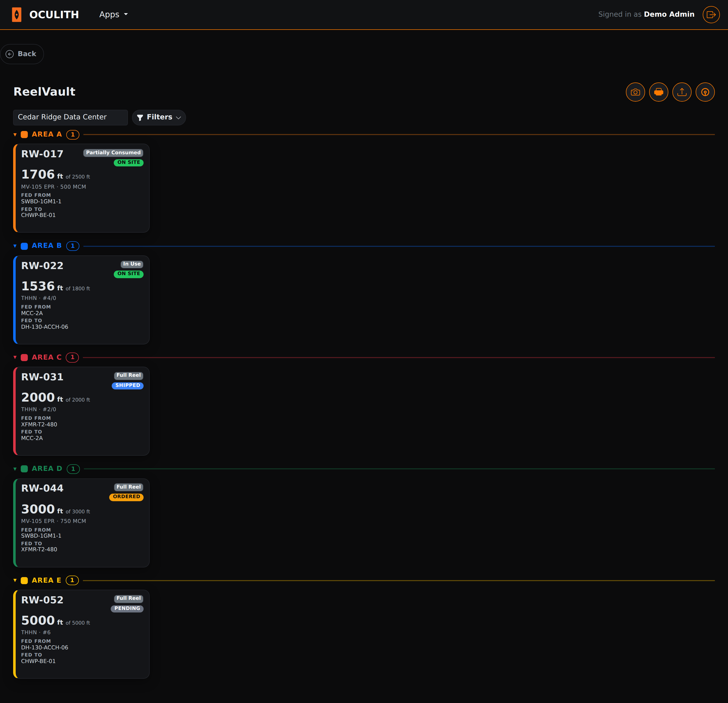728x703 pixels.
Task: Click the Area A count badge
Action: [73, 135]
